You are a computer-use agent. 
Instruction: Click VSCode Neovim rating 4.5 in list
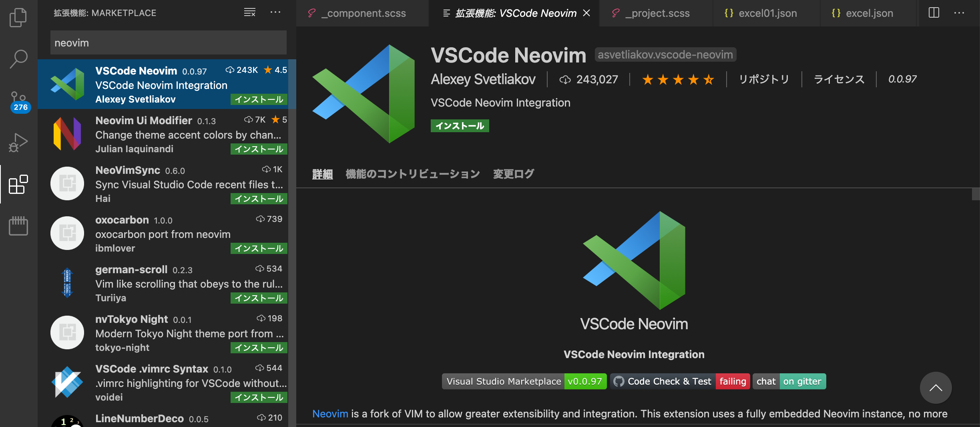click(x=275, y=70)
